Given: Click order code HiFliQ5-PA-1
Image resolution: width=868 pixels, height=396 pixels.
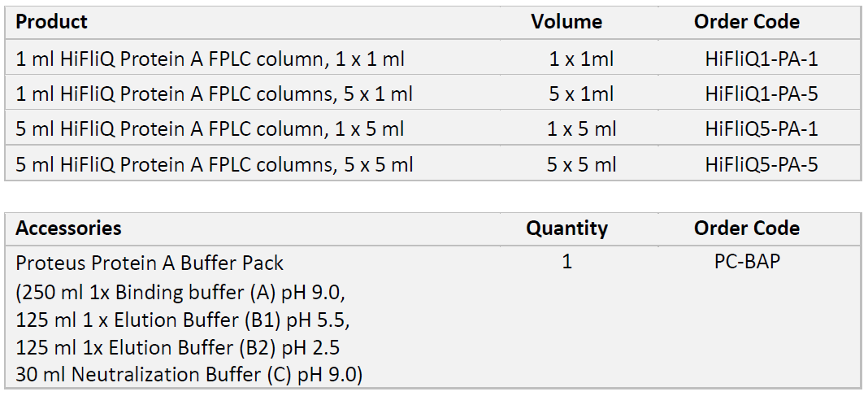Looking at the screenshot, I should (x=761, y=129).
